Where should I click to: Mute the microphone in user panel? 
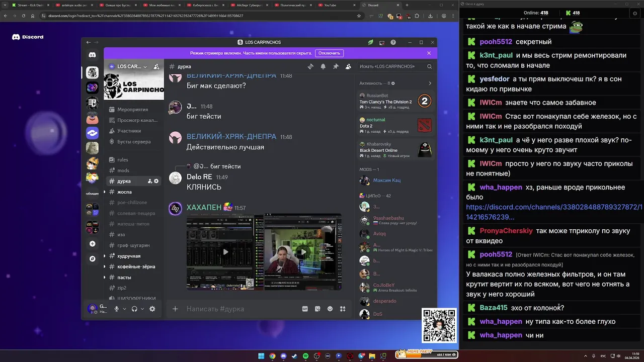pos(117,309)
